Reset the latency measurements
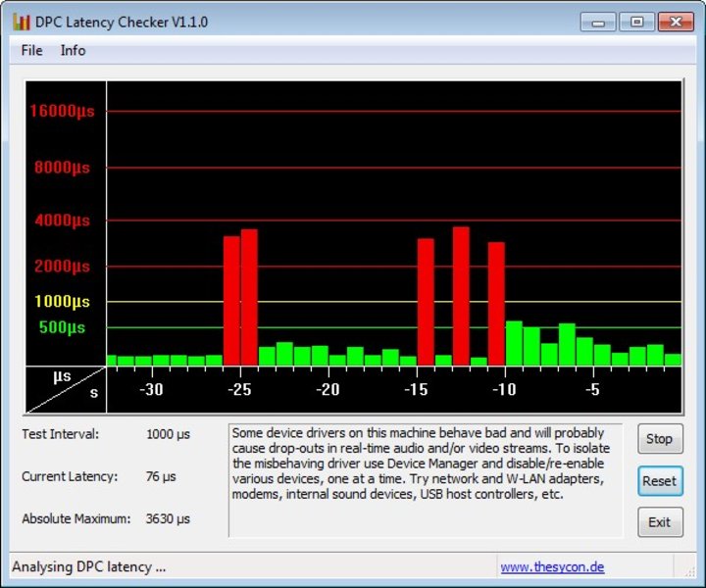This screenshot has width=706, height=588. click(660, 481)
